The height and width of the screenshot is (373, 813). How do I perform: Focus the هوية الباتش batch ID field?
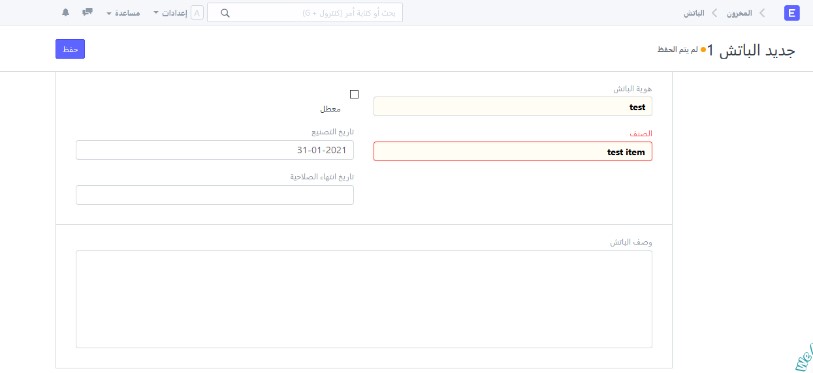pos(513,106)
